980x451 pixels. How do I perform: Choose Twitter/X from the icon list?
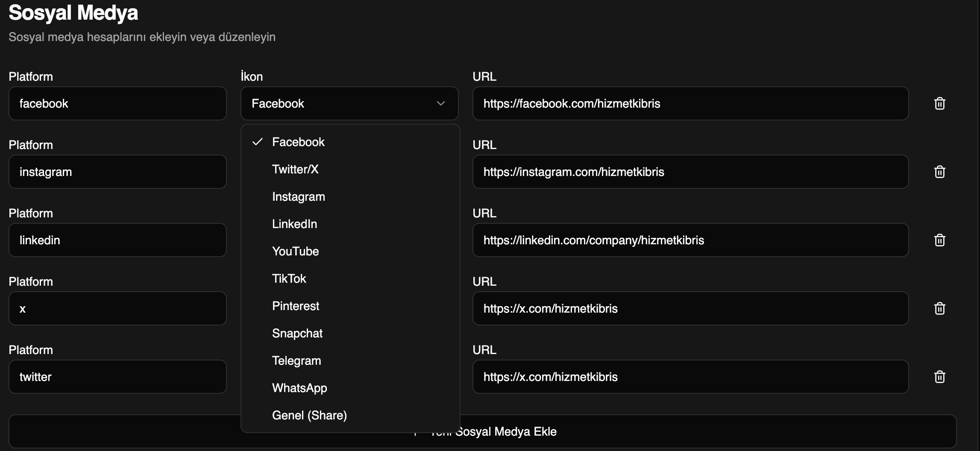point(350,169)
